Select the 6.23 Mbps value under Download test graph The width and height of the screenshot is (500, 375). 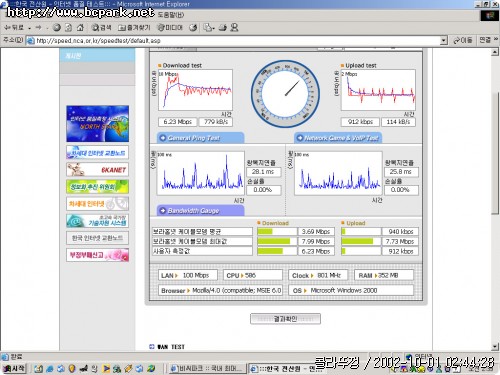tap(177, 122)
